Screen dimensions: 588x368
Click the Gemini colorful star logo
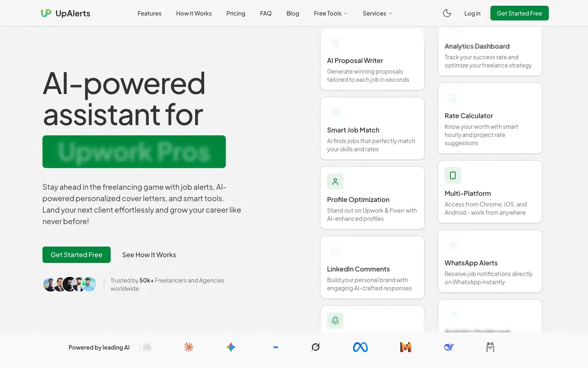tap(231, 347)
